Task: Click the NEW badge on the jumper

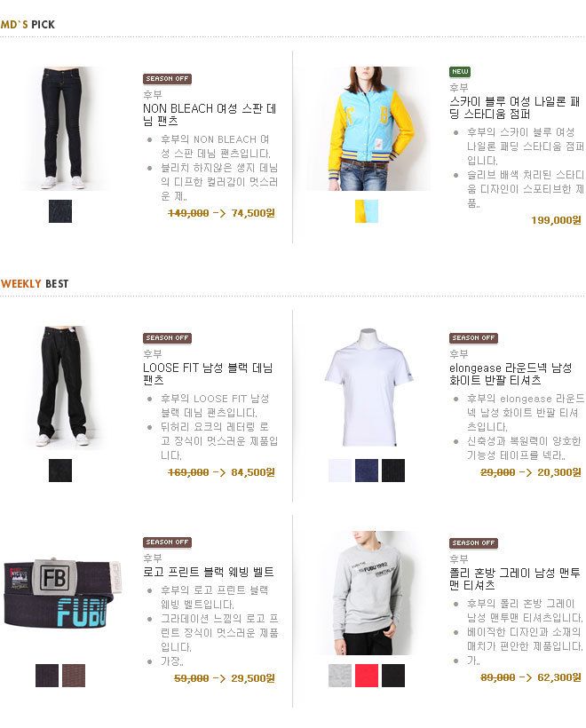Action: coord(460,72)
